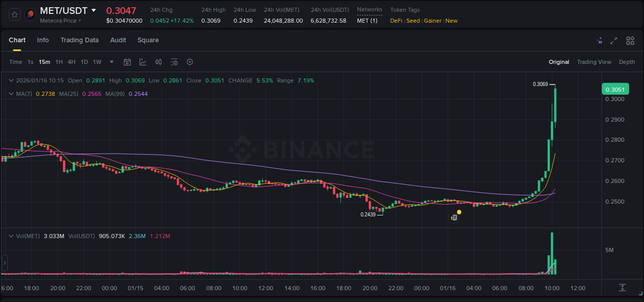This screenshot has height=302, width=644.
Task: Expand the extra timeframe intervals dropdown
Action: coord(111,61)
